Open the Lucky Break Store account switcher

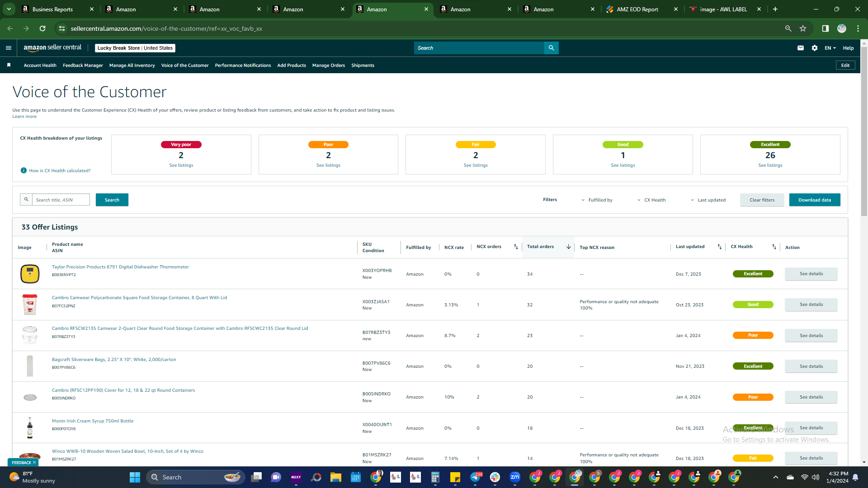[135, 48]
